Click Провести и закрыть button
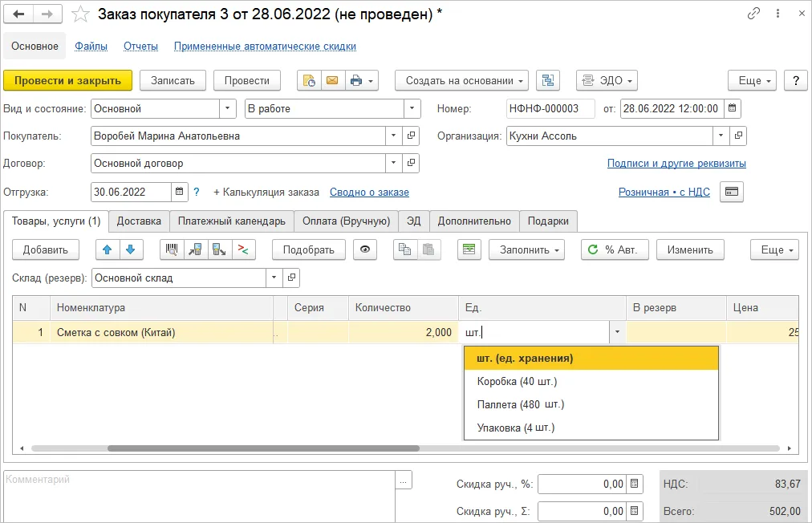Screen dimensions: 812x523 [x=68, y=81]
